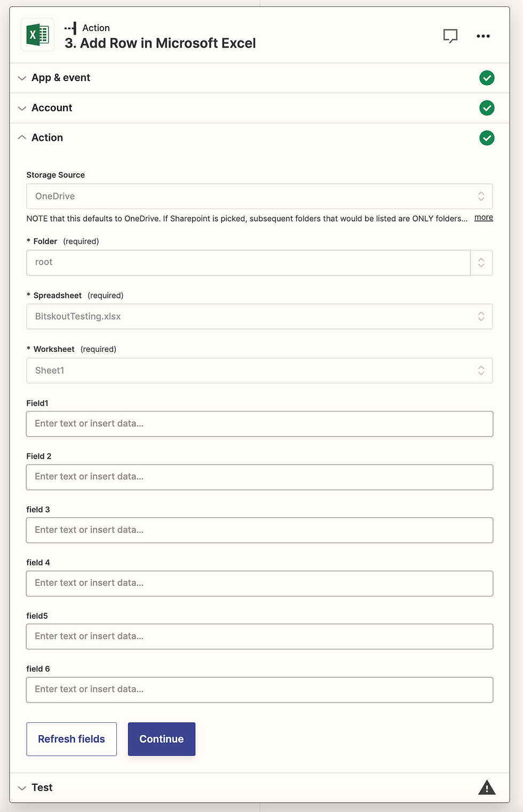Open the Spreadsheet BitskoutTesting.xlsx dropdown
The image size is (523, 812).
(259, 317)
